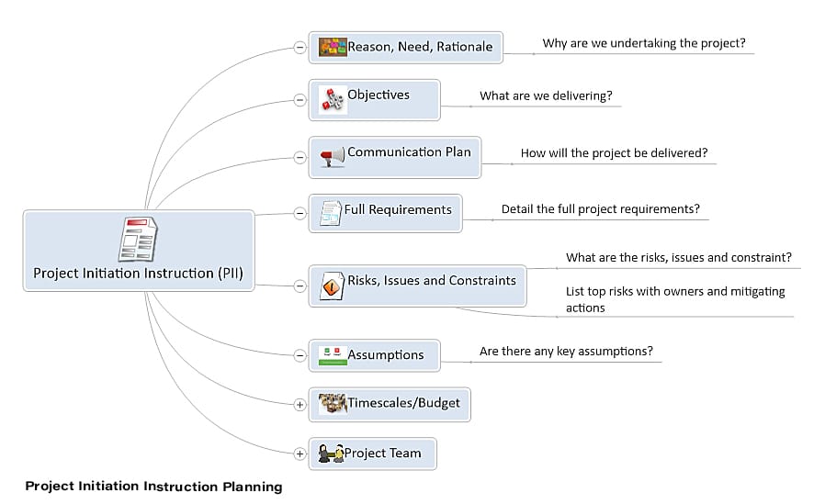Collapse the Objectives branch
This screenshot has height=504, width=825.
coord(299,100)
